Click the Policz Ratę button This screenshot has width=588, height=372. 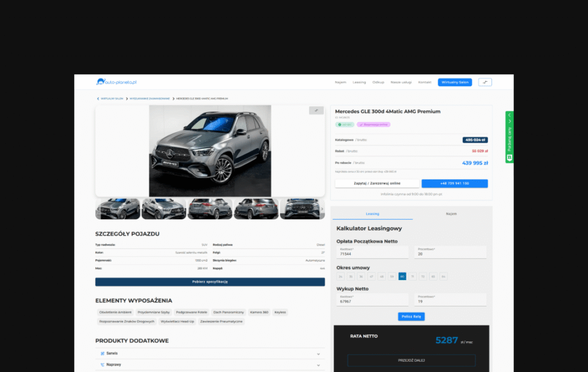click(x=411, y=316)
